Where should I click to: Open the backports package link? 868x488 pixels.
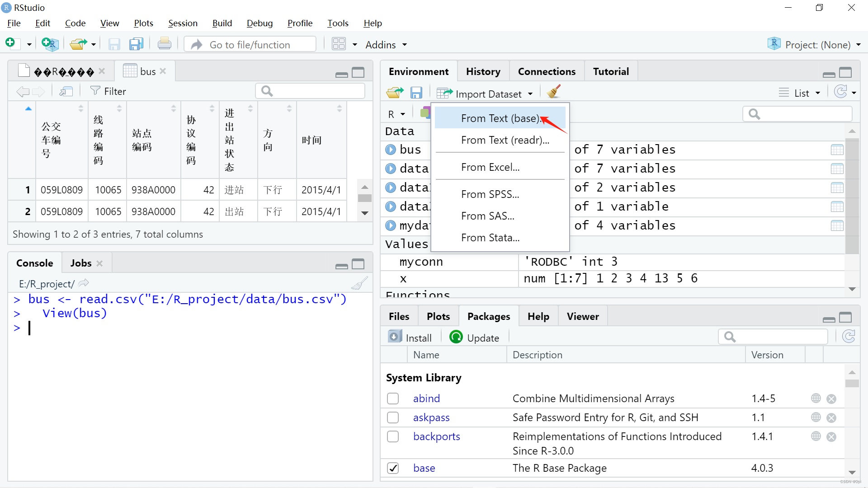[436, 436]
